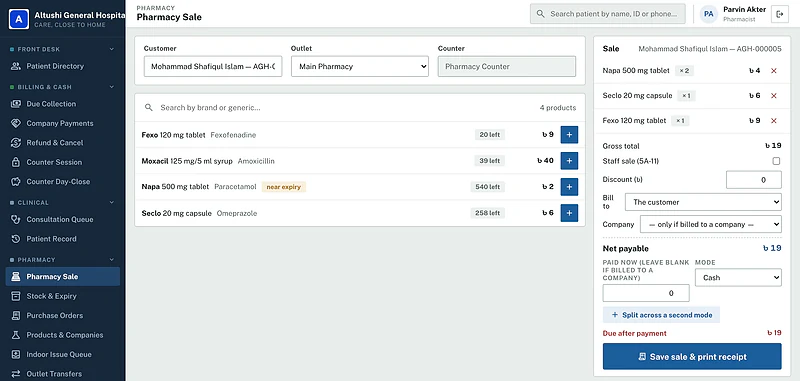Add Napa 500 mg tablet to sale
Screen dimensions: 800x381
click(569, 187)
